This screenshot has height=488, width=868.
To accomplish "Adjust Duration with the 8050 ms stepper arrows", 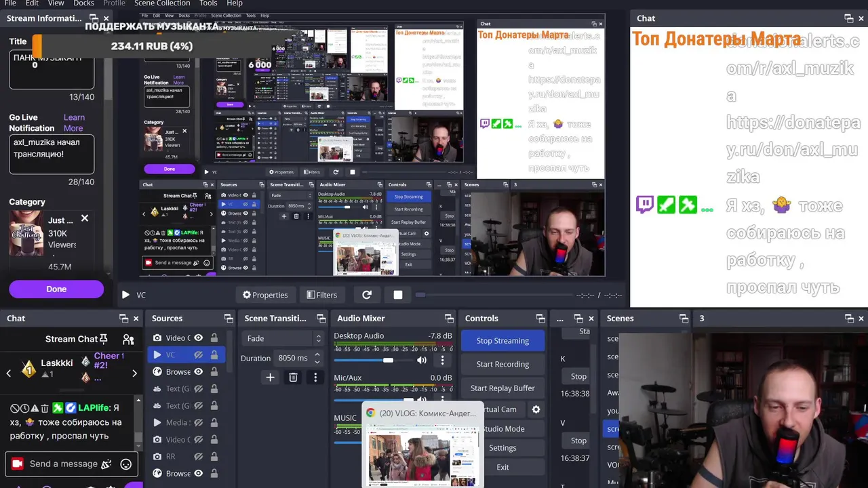I will pyautogui.click(x=319, y=358).
